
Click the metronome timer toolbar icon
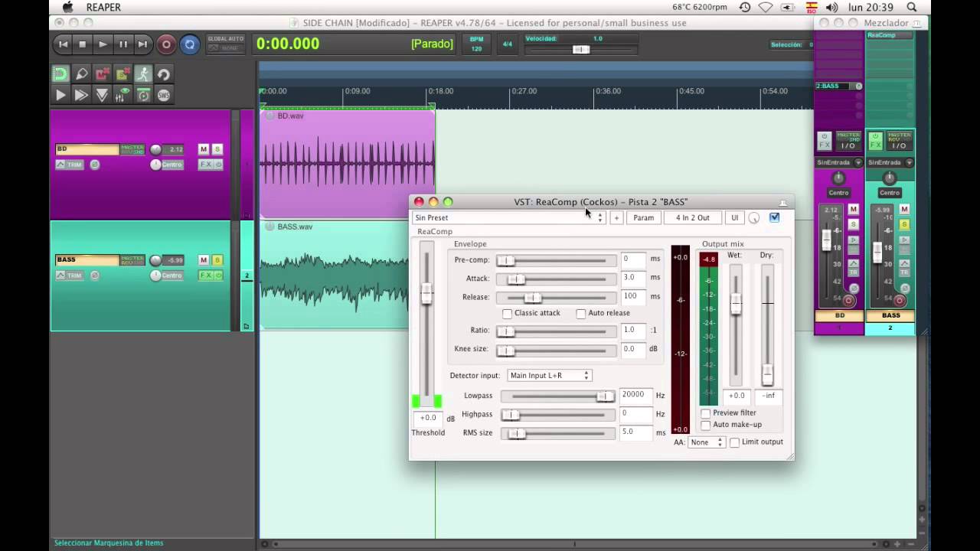pyautogui.click(x=143, y=95)
